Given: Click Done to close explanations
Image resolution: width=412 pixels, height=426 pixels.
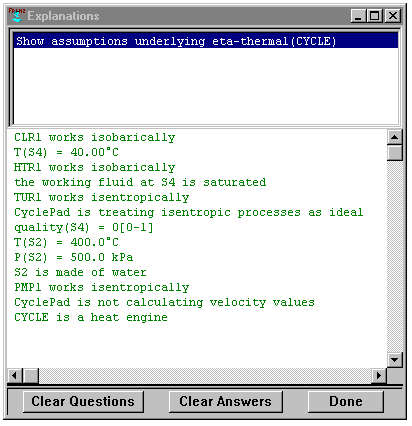Looking at the screenshot, I should (x=345, y=401).
